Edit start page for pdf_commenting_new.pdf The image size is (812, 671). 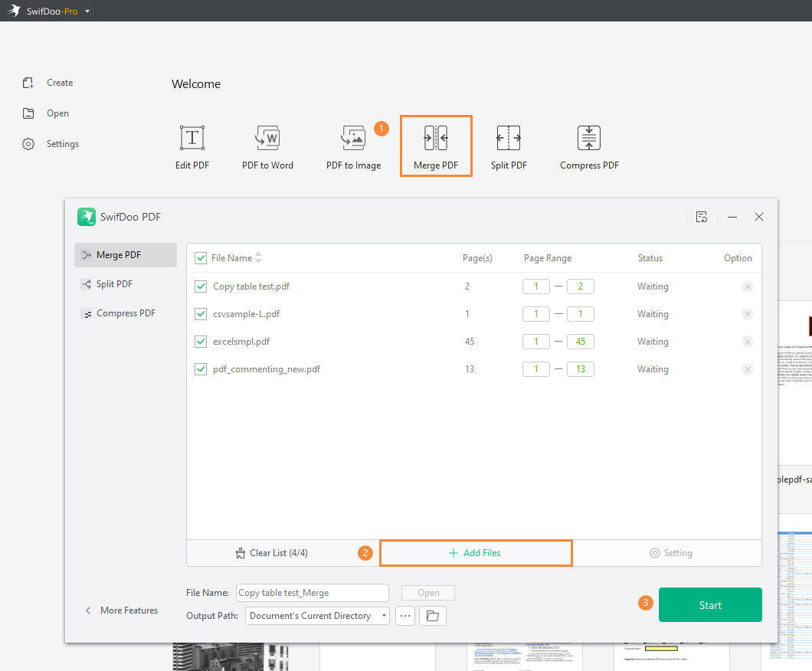pos(536,369)
